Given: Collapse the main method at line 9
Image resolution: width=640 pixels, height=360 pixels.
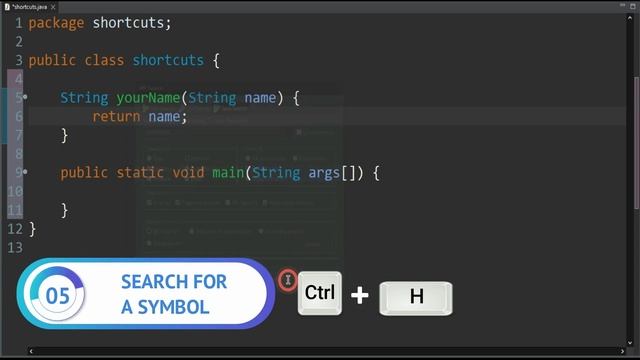Looking at the screenshot, I should click(x=25, y=172).
